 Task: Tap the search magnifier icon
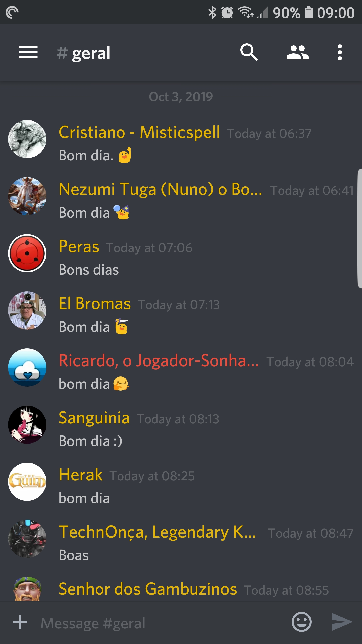tap(249, 52)
